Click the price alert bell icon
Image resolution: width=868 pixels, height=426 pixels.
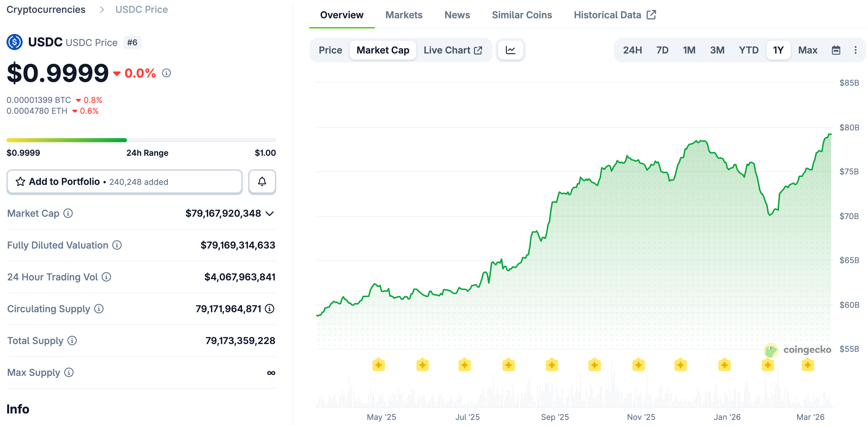pyautogui.click(x=262, y=182)
